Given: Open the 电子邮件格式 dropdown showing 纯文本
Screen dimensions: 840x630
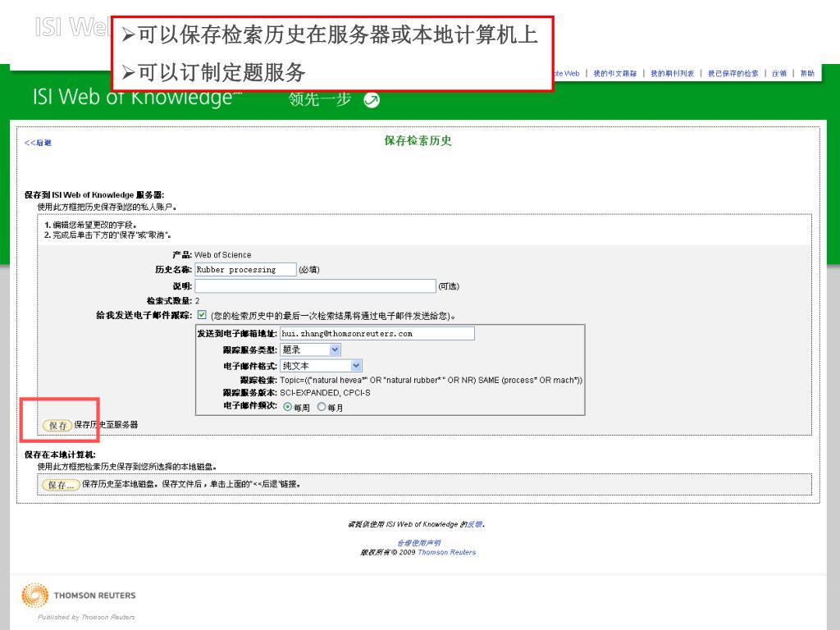Looking at the screenshot, I should 321,366.
